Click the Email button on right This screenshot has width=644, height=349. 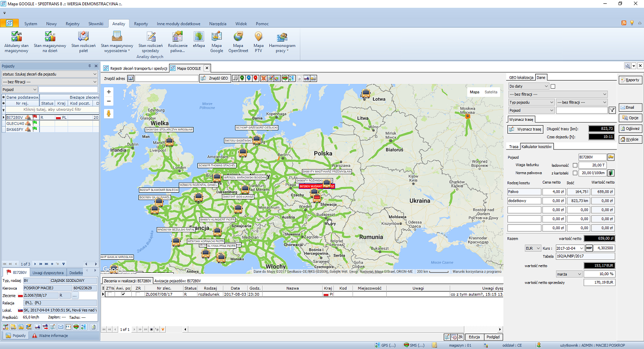tap(630, 107)
